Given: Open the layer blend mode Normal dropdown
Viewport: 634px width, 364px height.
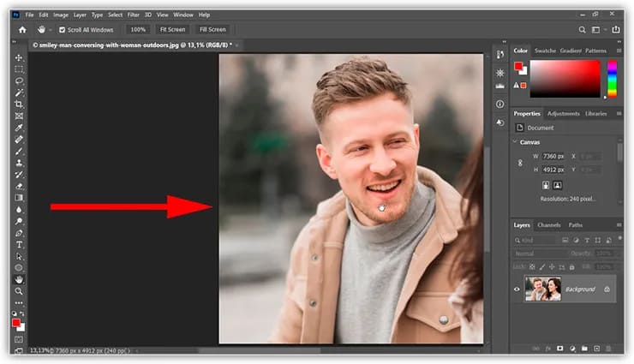Looking at the screenshot, I should [540, 254].
